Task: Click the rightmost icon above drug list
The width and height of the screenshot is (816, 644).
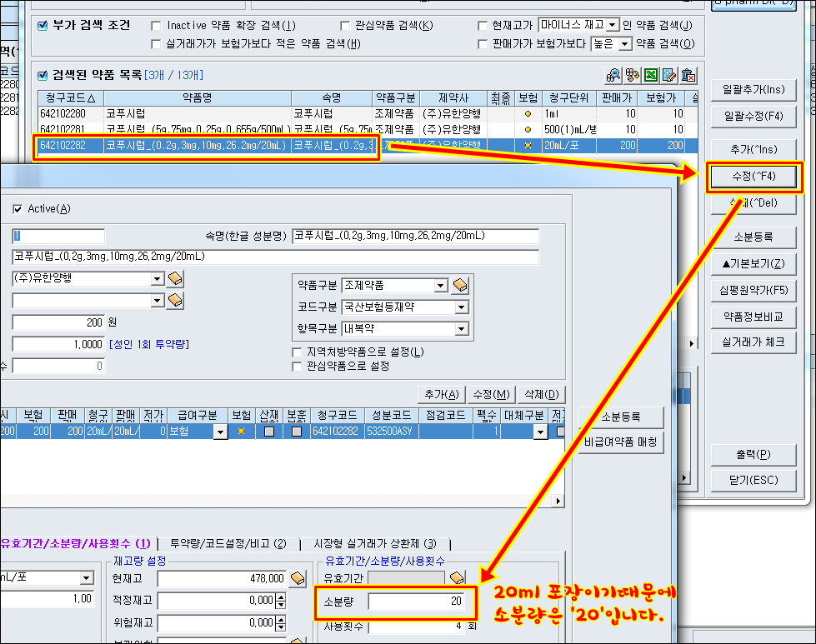Action: [x=688, y=76]
